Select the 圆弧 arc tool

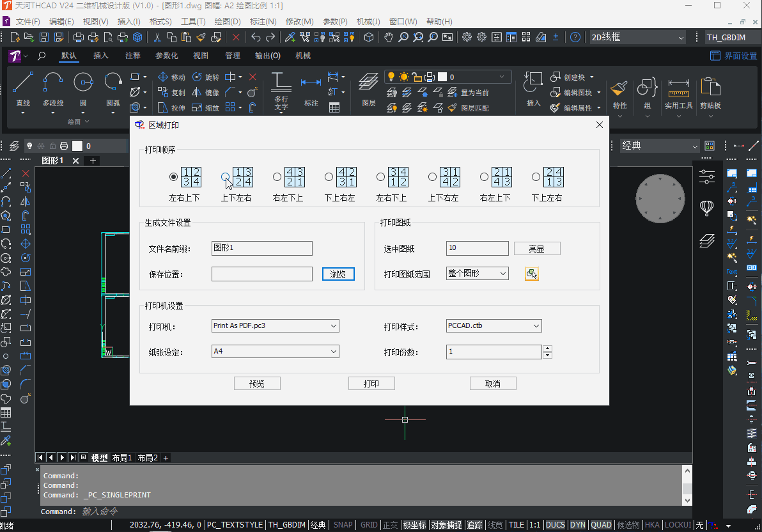click(x=113, y=90)
